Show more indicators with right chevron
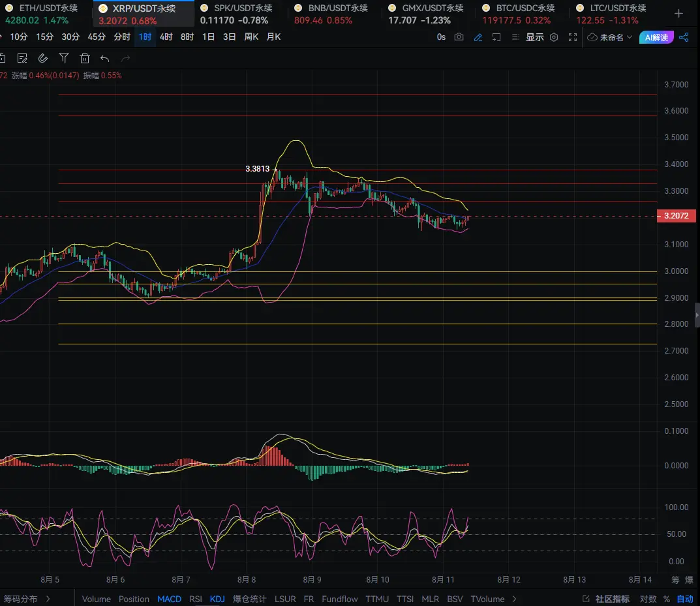Screen dimensions: 700x606 (514, 599)
